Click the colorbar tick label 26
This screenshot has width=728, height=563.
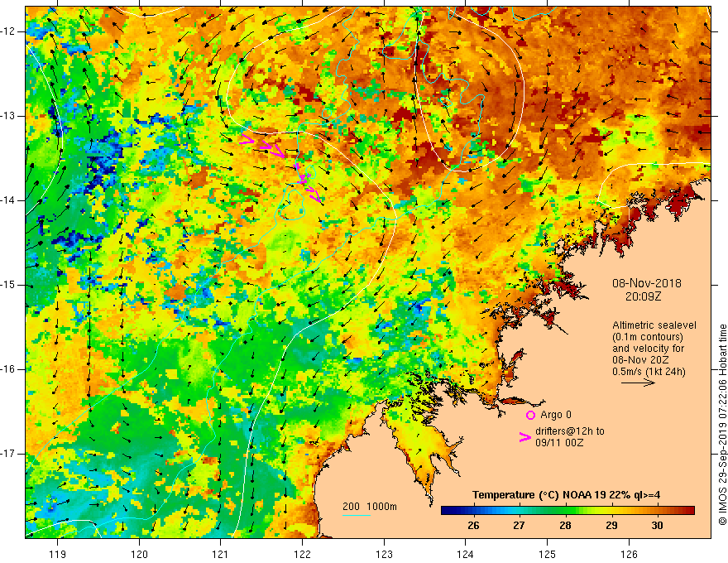pyautogui.click(x=473, y=526)
